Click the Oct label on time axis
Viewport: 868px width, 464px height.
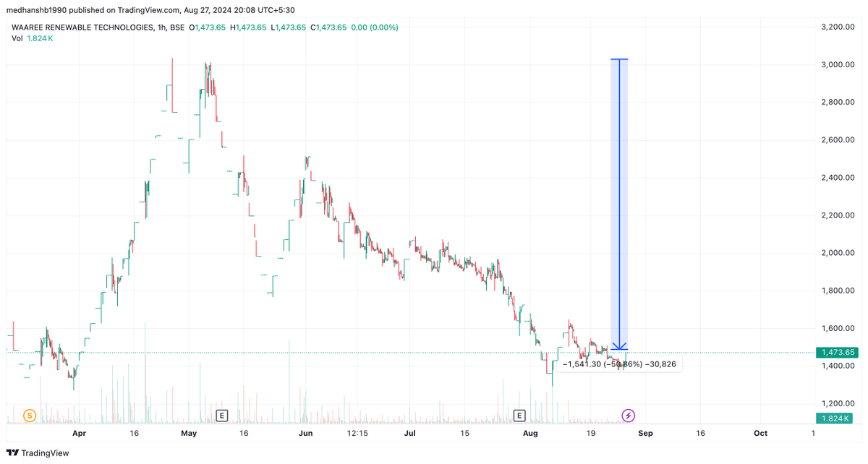click(x=760, y=433)
